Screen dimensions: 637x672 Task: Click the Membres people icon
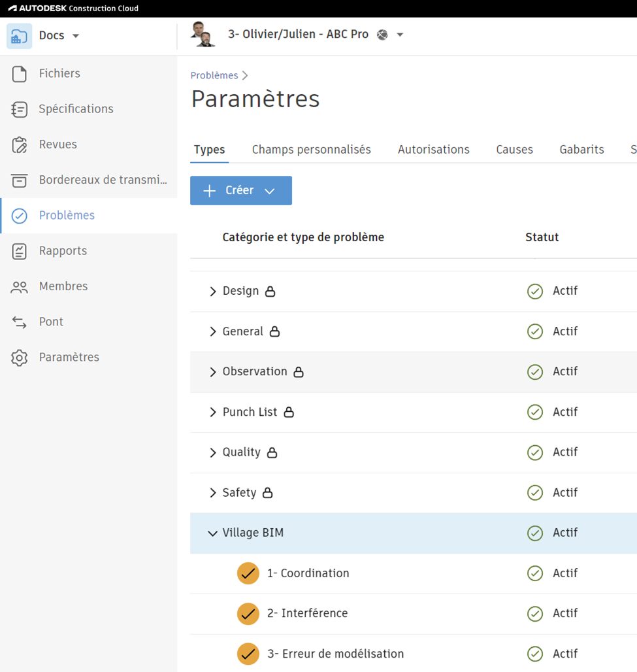click(x=20, y=287)
